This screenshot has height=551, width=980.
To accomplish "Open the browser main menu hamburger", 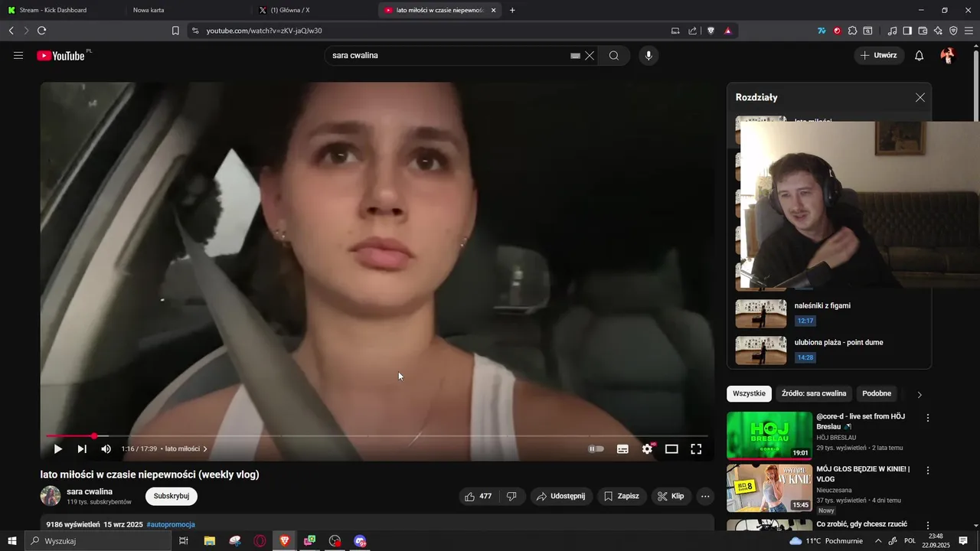I will tap(969, 31).
